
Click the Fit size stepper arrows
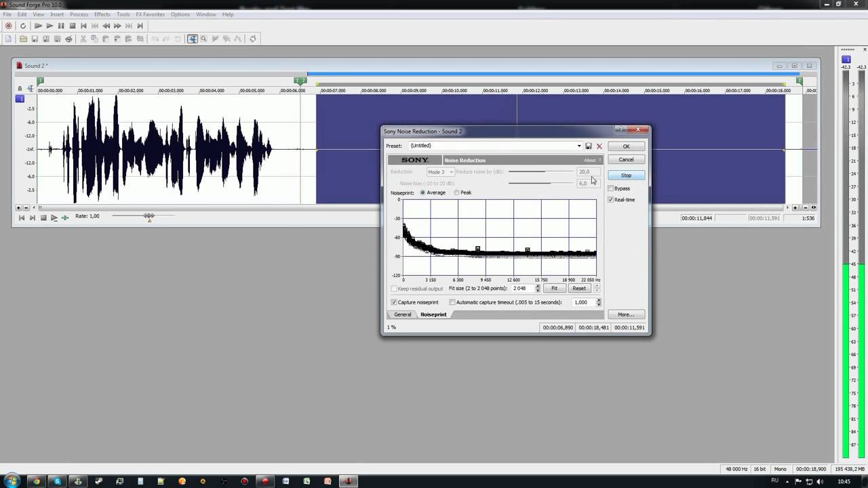(538, 289)
